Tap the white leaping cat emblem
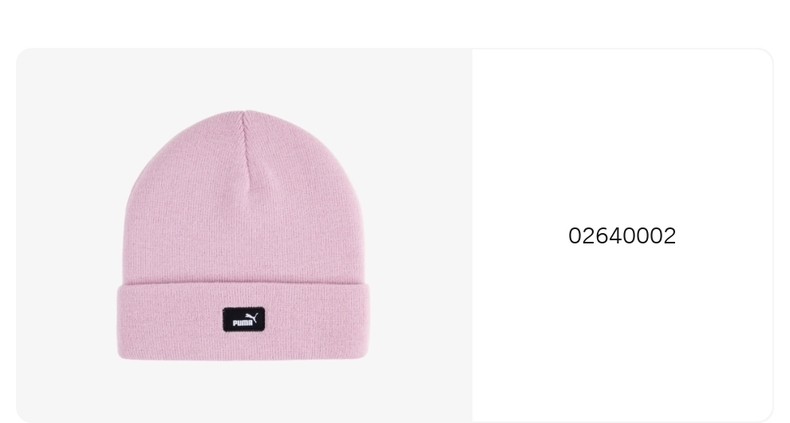This screenshot has height=423, width=790. [252, 317]
